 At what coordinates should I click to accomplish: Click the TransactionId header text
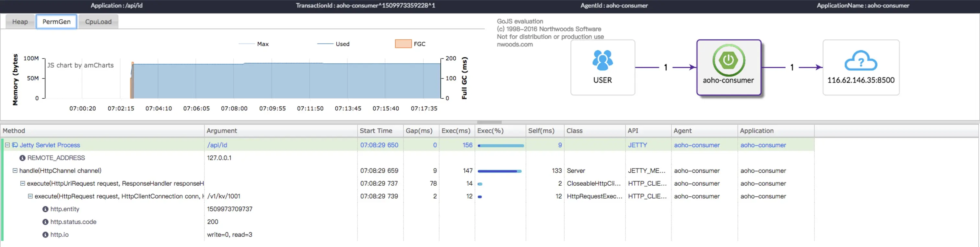click(365, 5)
